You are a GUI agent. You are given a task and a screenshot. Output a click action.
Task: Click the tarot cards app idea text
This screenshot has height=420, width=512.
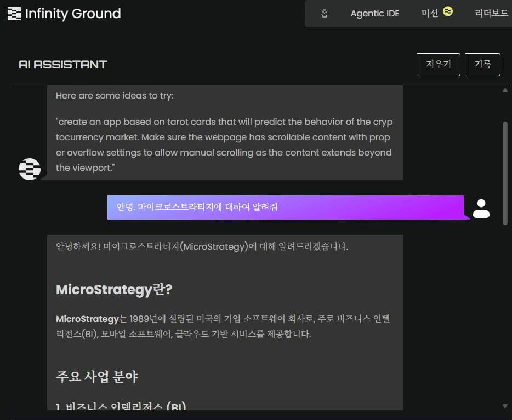click(x=224, y=145)
